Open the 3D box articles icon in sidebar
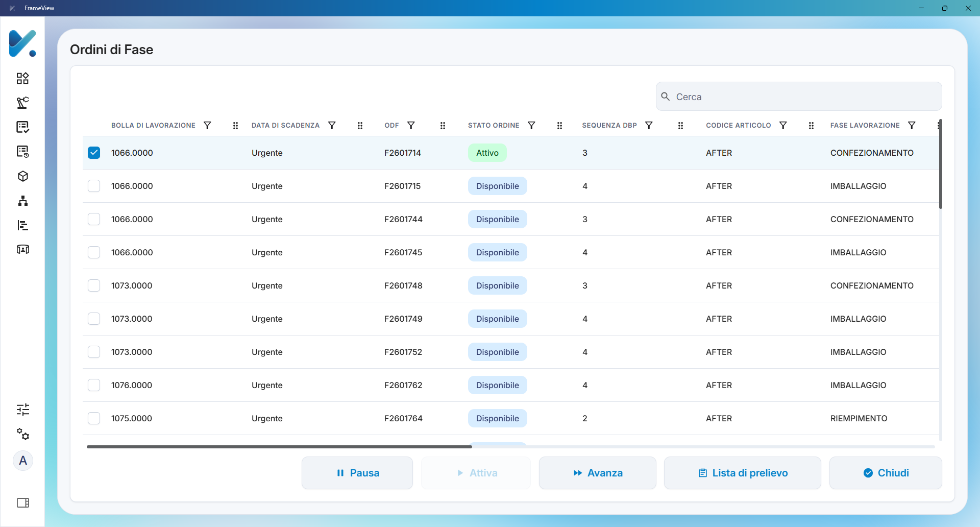Viewport: 980px width, 527px height. tap(22, 176)
